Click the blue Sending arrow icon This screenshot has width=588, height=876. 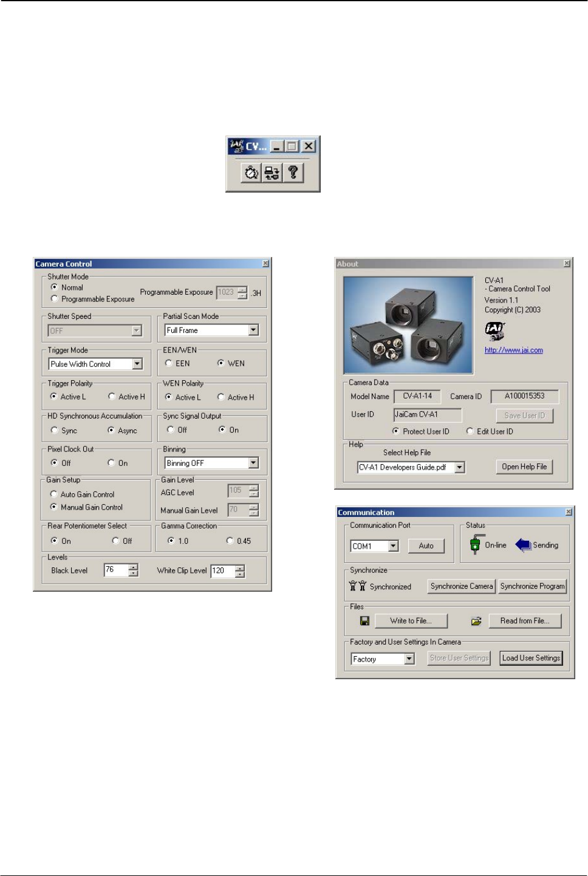(523, 545)
